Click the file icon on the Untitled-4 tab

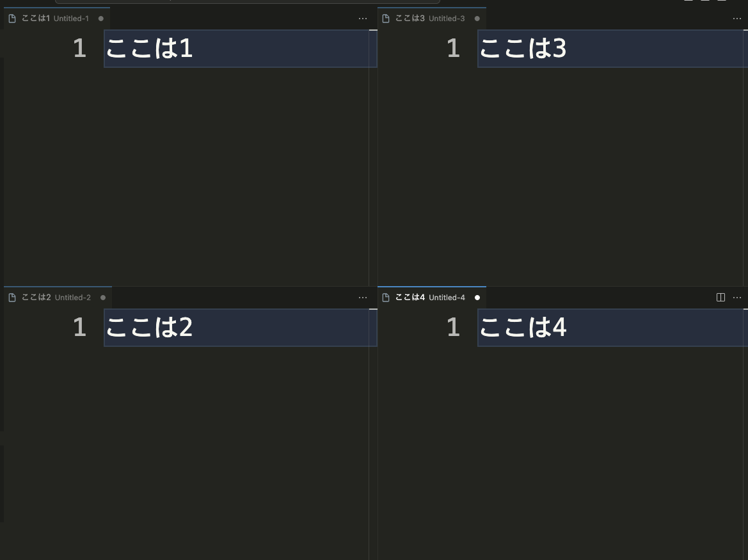[x=386, y=298]
